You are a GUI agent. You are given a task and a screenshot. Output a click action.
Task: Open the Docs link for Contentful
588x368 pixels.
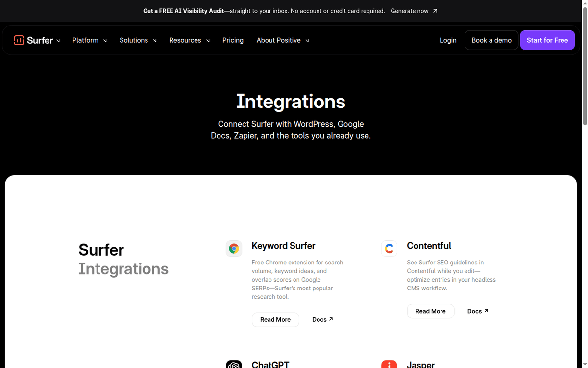478,311
